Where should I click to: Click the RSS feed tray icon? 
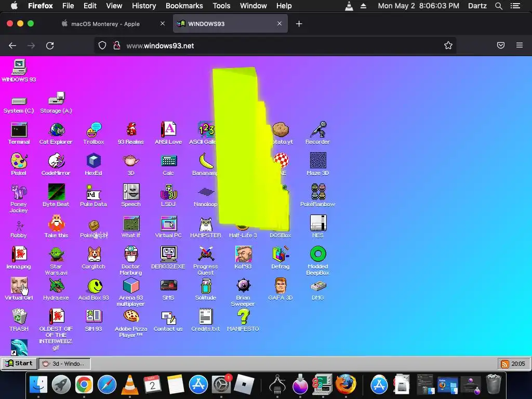(505, 364)
